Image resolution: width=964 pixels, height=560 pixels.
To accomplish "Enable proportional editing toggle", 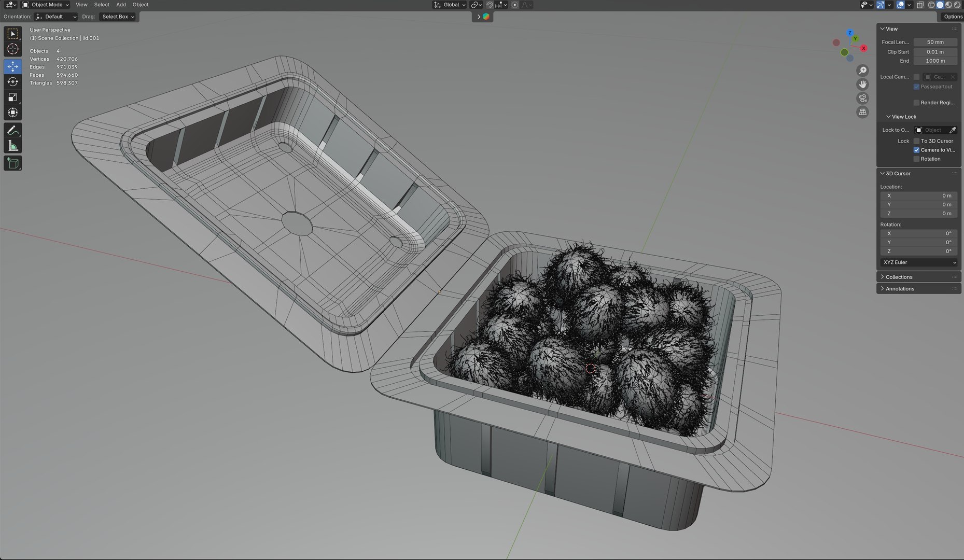I will coord(515,5).
